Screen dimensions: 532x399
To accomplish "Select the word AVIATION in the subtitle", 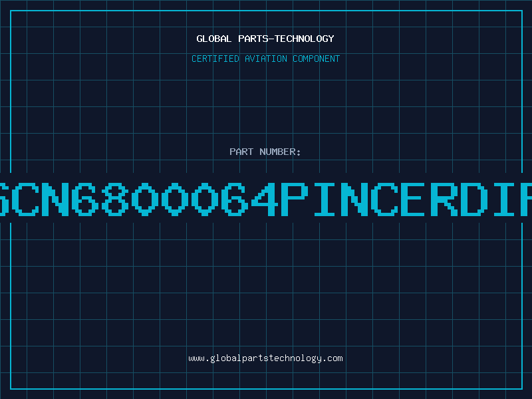I will click(x=266, y=59).
